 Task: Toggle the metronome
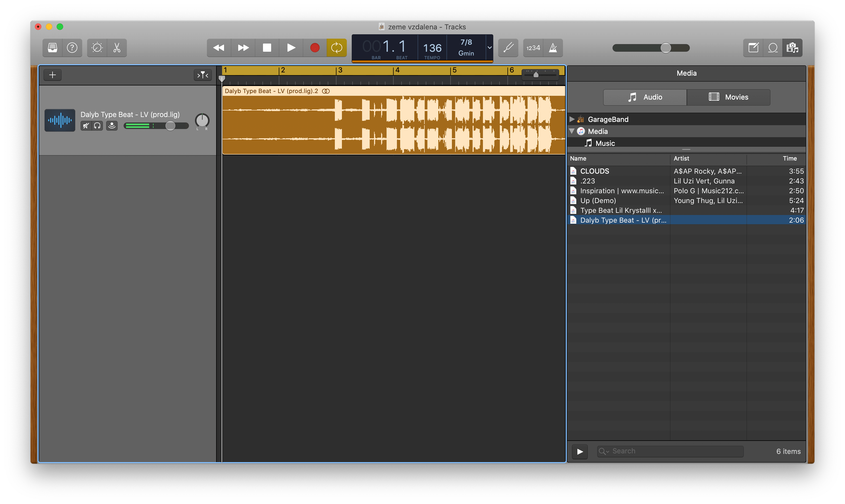pyautogui.click(x=553, y=48)
